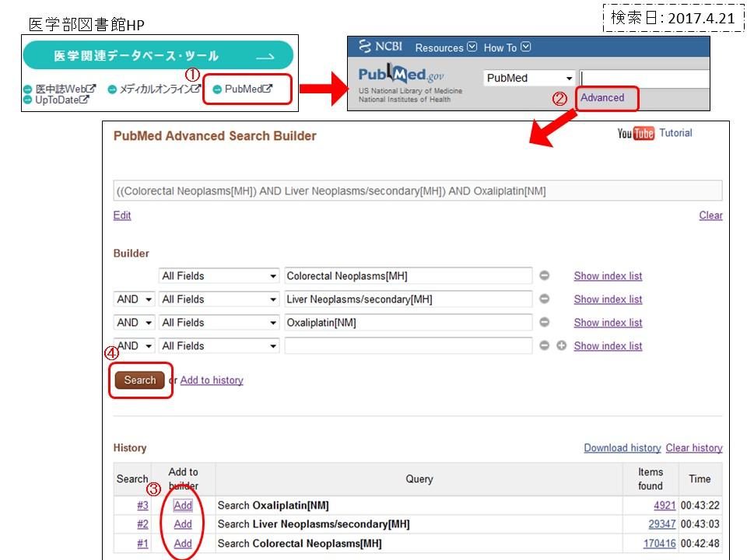
Task: Click the PubMed.gov logo
Action: pos(402,75)
